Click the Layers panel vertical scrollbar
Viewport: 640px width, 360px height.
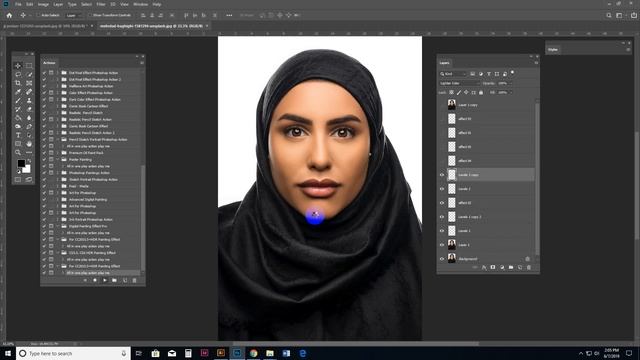[537, 178]
